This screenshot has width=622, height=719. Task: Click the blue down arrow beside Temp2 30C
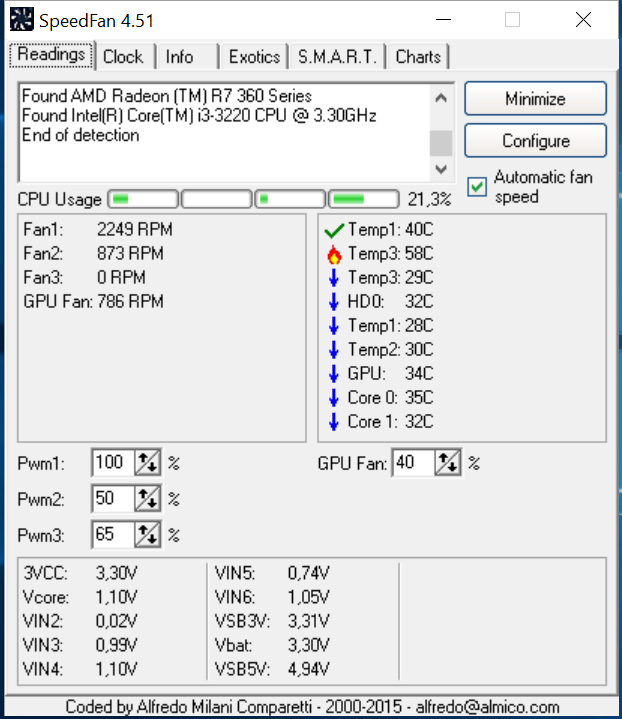[x=334, y=350]
